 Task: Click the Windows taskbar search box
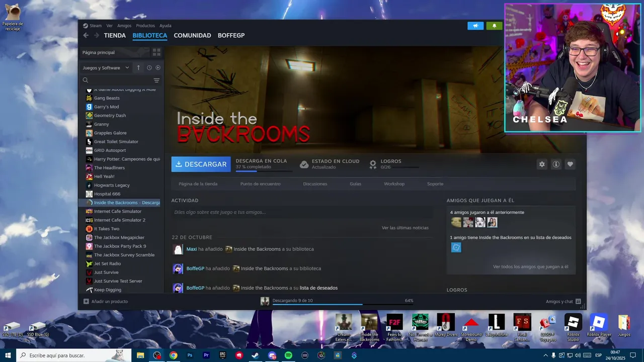click(x=74, y=355)
